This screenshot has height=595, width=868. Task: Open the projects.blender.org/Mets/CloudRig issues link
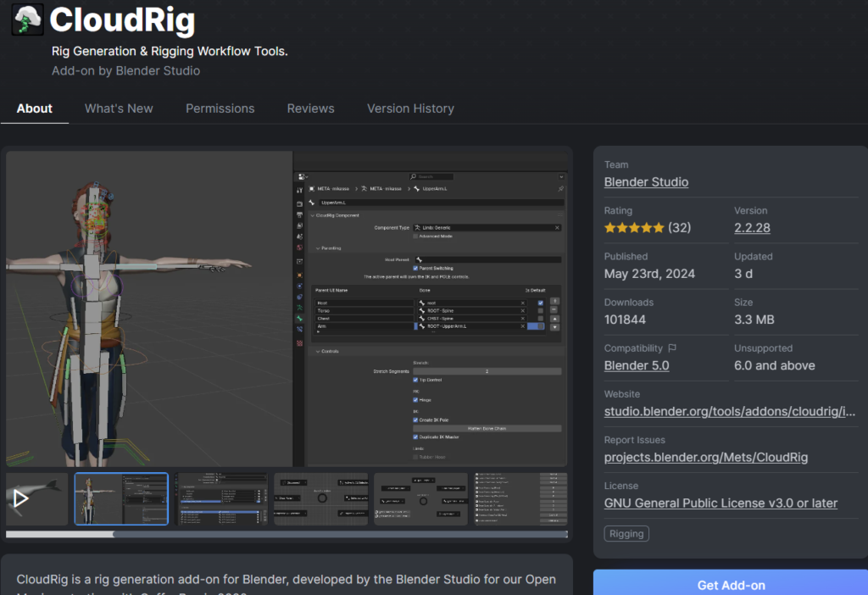[706, 457]
